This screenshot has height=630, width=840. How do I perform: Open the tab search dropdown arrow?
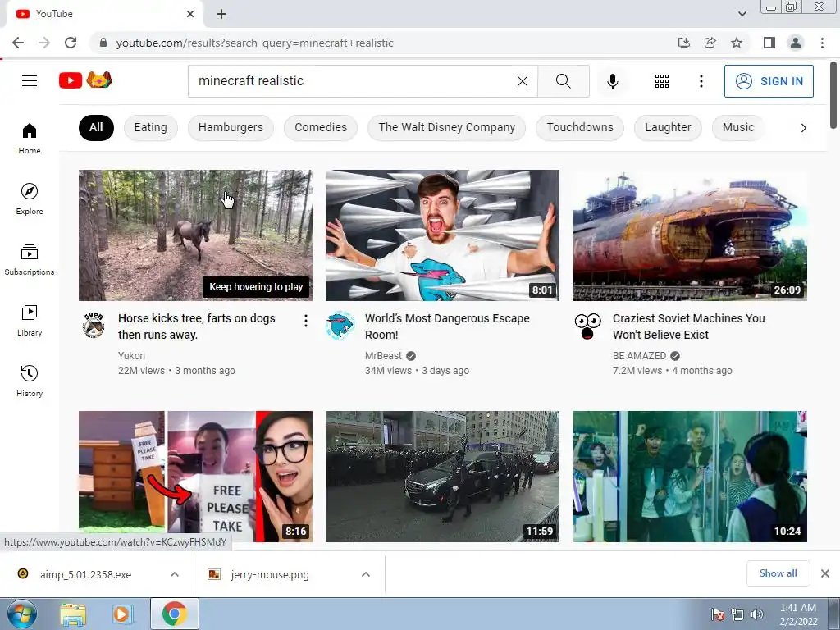coord(742,14)
